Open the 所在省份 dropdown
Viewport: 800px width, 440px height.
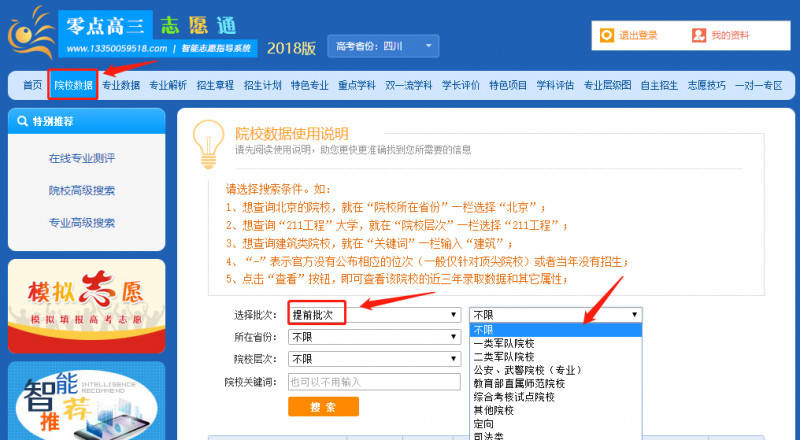pos(374,337)
